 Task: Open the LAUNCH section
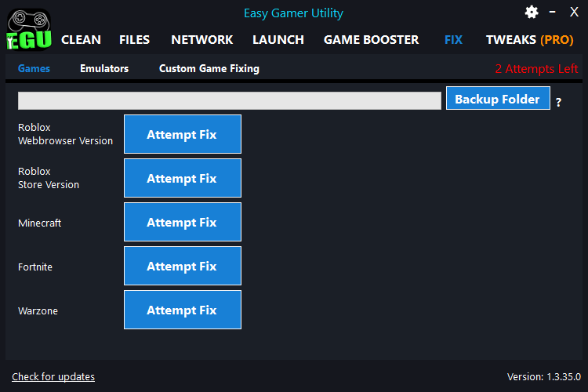[278, 39]
